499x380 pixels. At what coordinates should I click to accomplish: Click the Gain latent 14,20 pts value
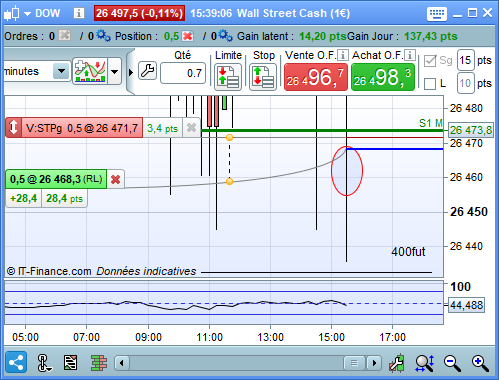tap(323, 36)
